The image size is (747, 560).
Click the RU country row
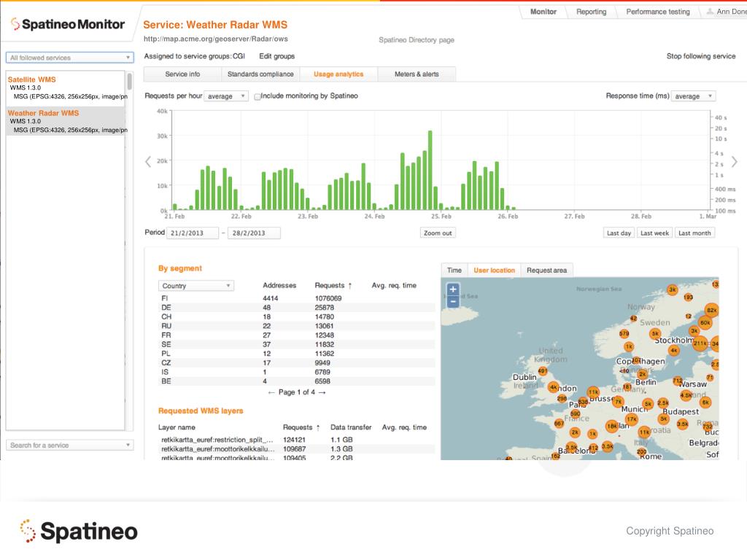click(x=296, y=326)
